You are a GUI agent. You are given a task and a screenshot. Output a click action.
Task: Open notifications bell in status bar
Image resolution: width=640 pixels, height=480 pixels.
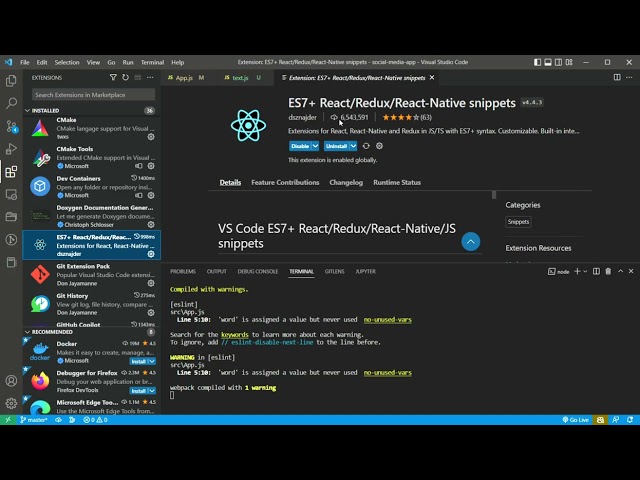click(x=630, y=420)
